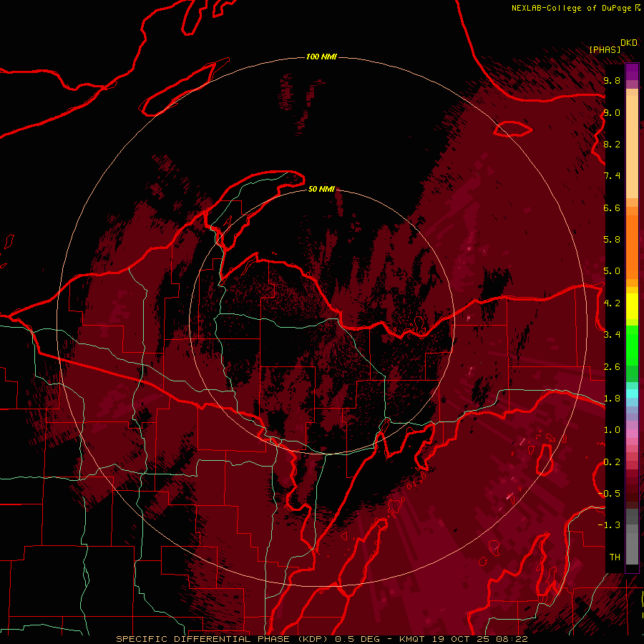Click the 9.8 value on color scale
Image resolution: width=644 pixels, height=644 pixels.
612,80
